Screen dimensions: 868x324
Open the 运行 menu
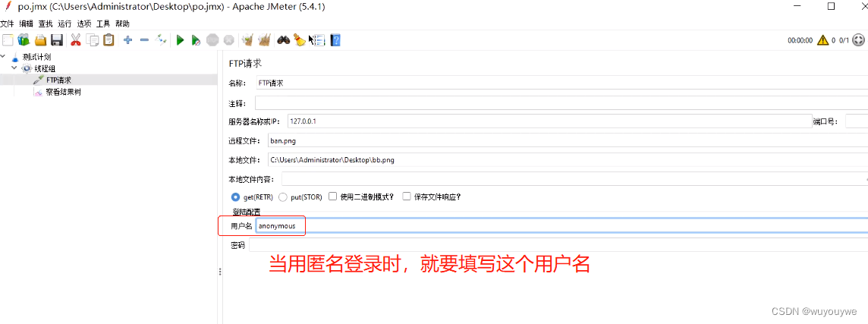[x=64, y=24]
